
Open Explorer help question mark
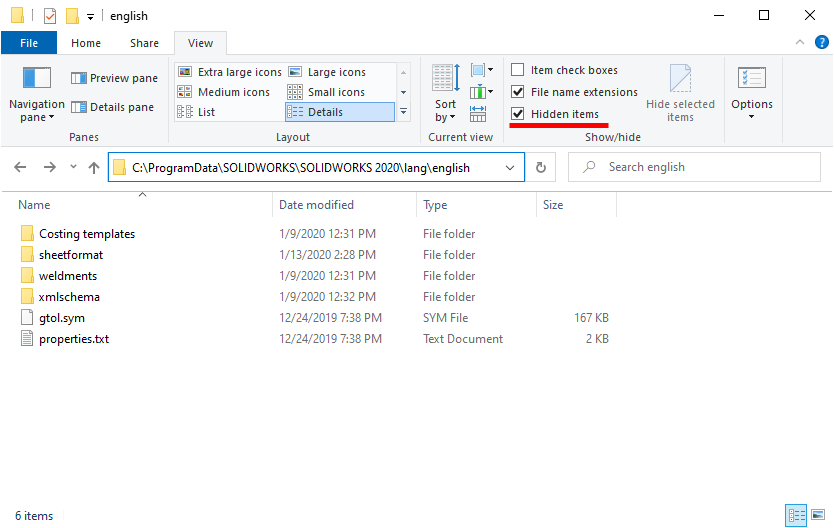[821, 42]
